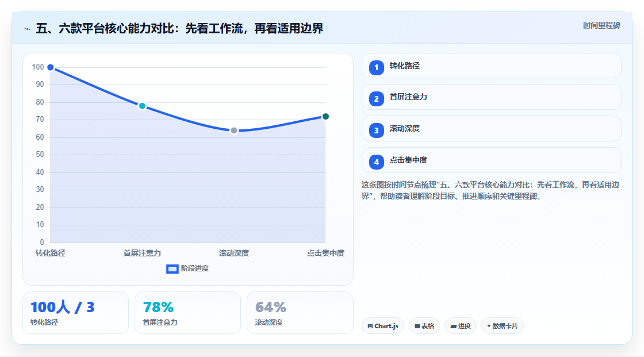This screenshot has height=357, width=644.
Task: Click numbered badge 3 for 滚动深度
Action: point(376,130)
